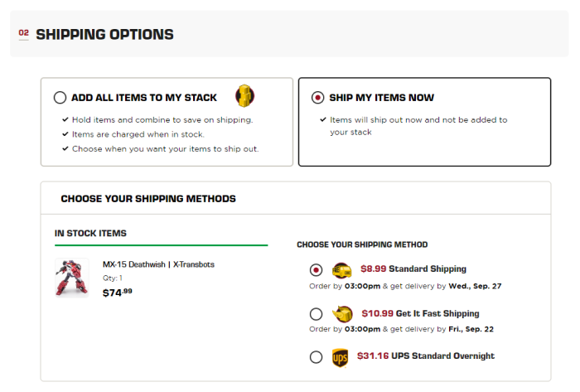Select Ship My Items Now radio button
The height and width of the screenshot is (392, 580).
pyautogui.click(x=317, y=98)
